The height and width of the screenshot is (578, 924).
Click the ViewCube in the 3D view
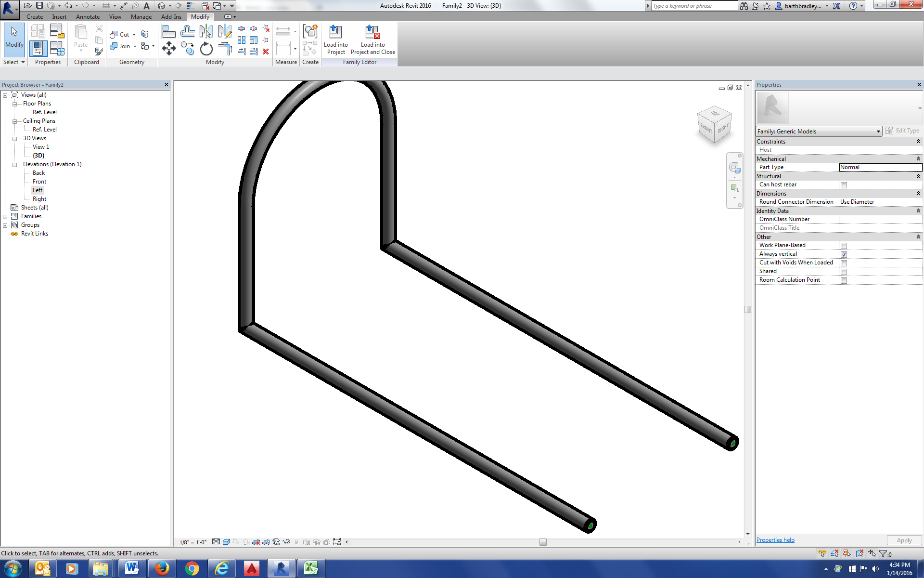coord(714,125)
